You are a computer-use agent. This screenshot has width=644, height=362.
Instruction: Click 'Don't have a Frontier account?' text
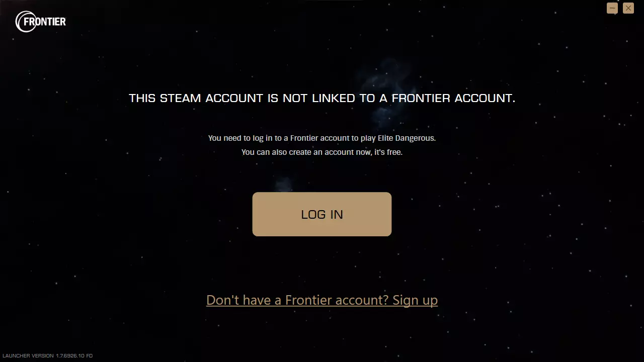click(x=298, y=300)
